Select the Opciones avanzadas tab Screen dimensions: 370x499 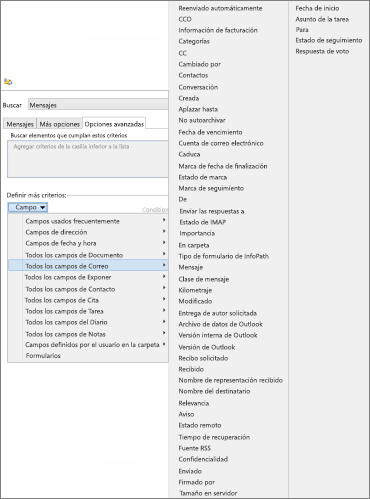click(114, 124)
